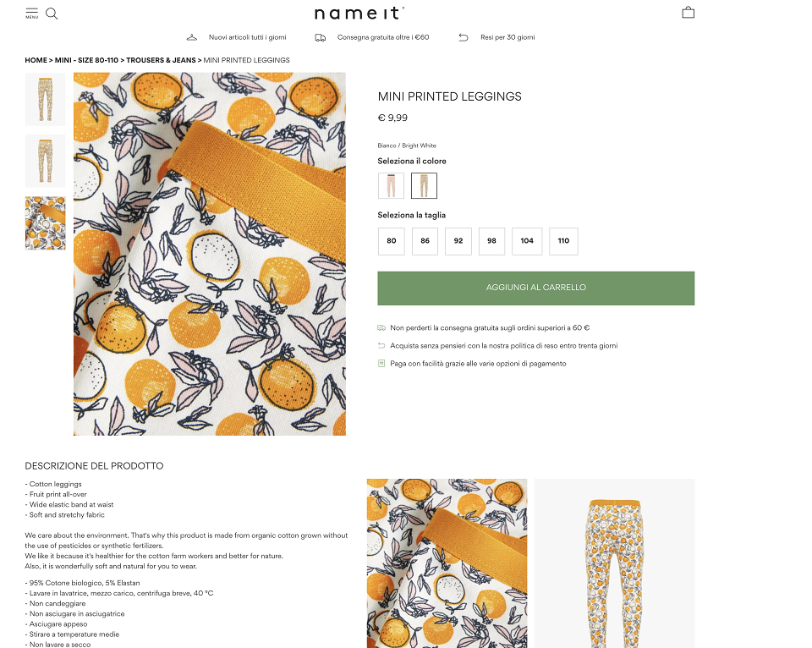Click AGGIUNGI AL CARRELLO button
Image resolution: width=812 pixels, height=648 pixels.
(536, 288)
